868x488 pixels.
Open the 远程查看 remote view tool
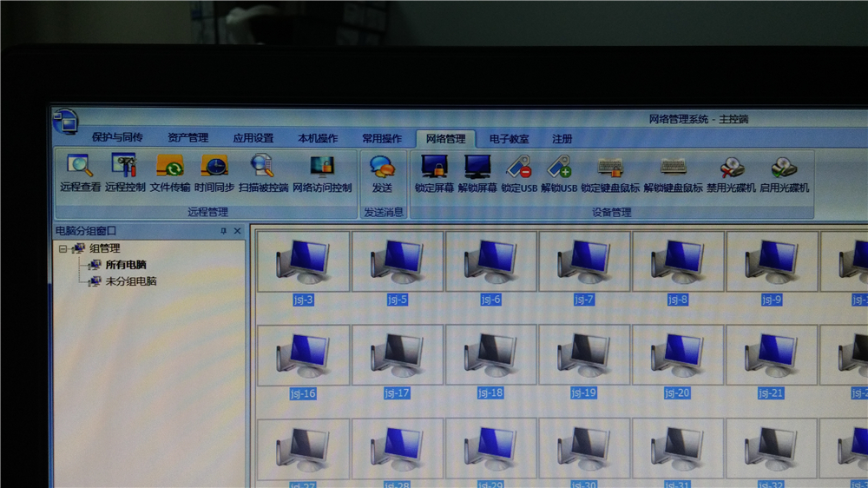(80, 172)
